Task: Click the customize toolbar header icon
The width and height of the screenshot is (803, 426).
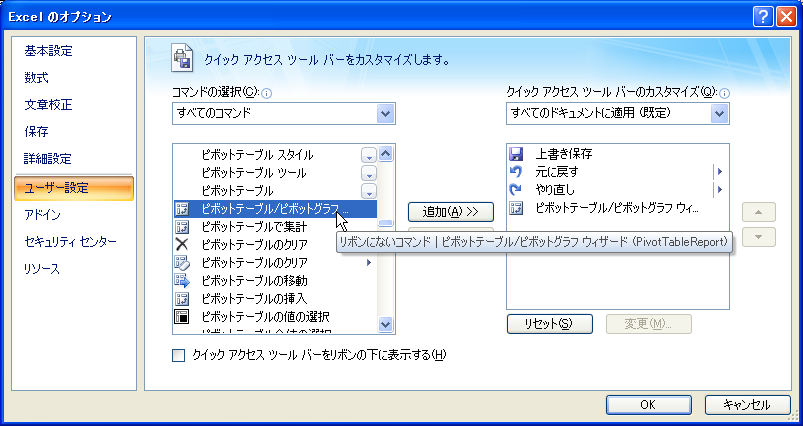Action: coord(182,58)
